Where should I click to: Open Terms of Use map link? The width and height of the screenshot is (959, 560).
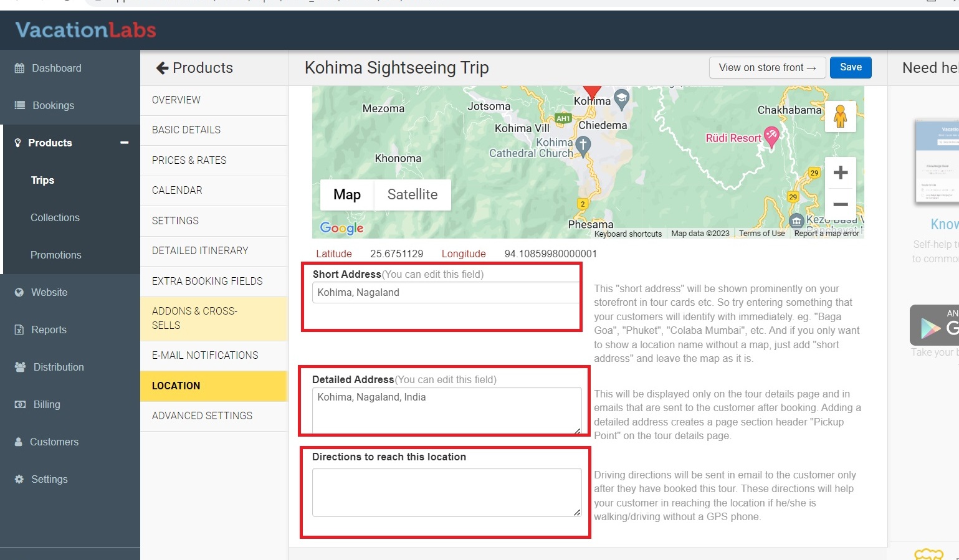[x=761, y=234]
